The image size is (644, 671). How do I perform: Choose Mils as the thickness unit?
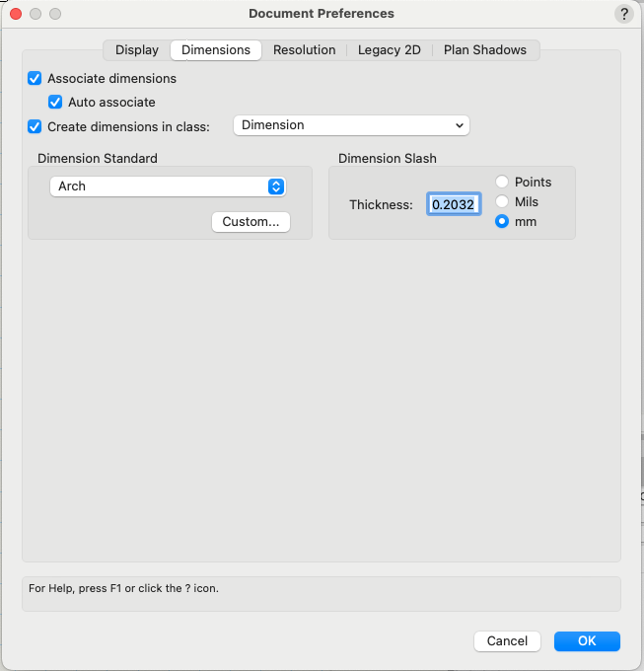pyautogui.click(x=502, y=202)
